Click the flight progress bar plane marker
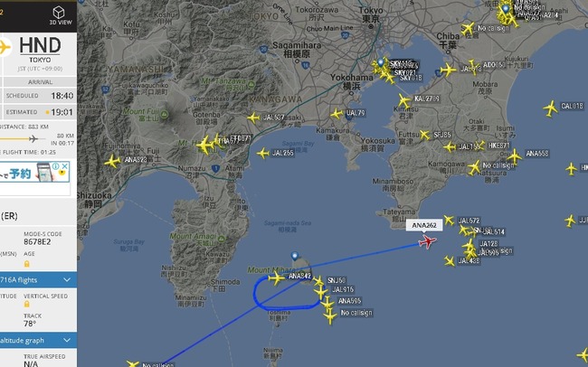 point(33,139)
